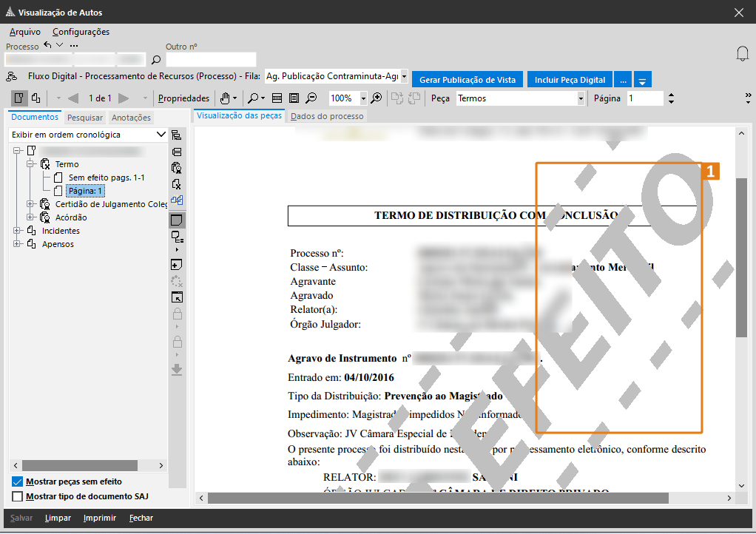The height and width of the screenshot is (534, 756).
Task: Select Sem efeito pags. 1-1 item
Action: point(106,178)
